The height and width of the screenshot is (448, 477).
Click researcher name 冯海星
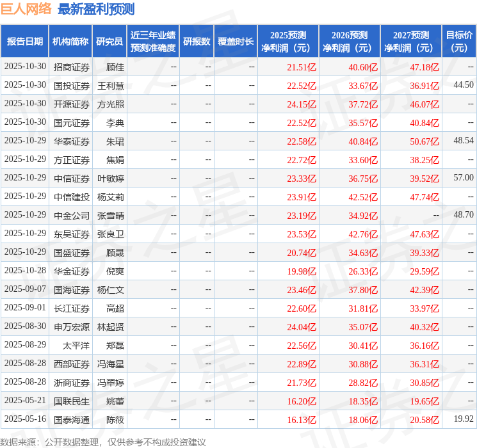[x=111, y=364]
